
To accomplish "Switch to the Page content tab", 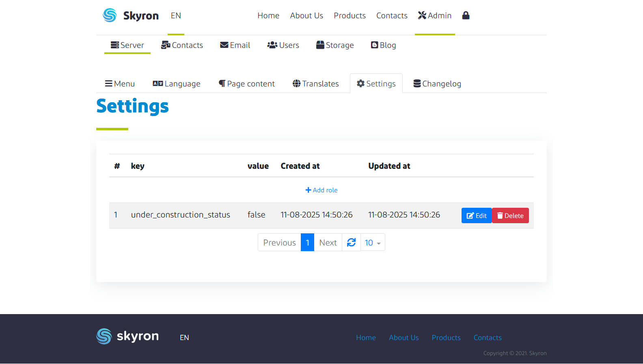I will click(247, 84).
